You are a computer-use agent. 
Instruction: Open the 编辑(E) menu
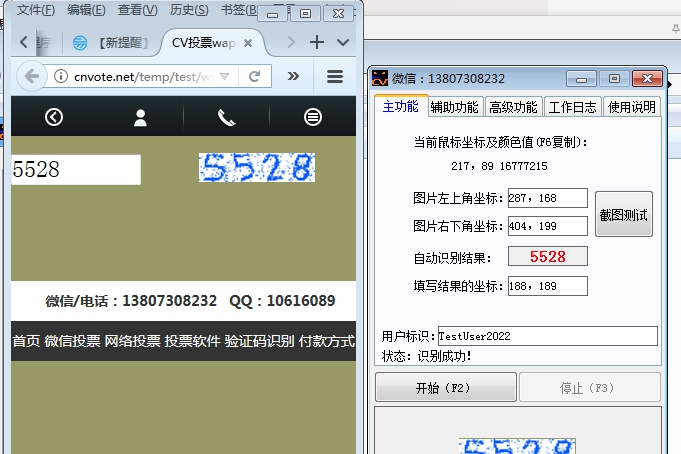point(86,10)
